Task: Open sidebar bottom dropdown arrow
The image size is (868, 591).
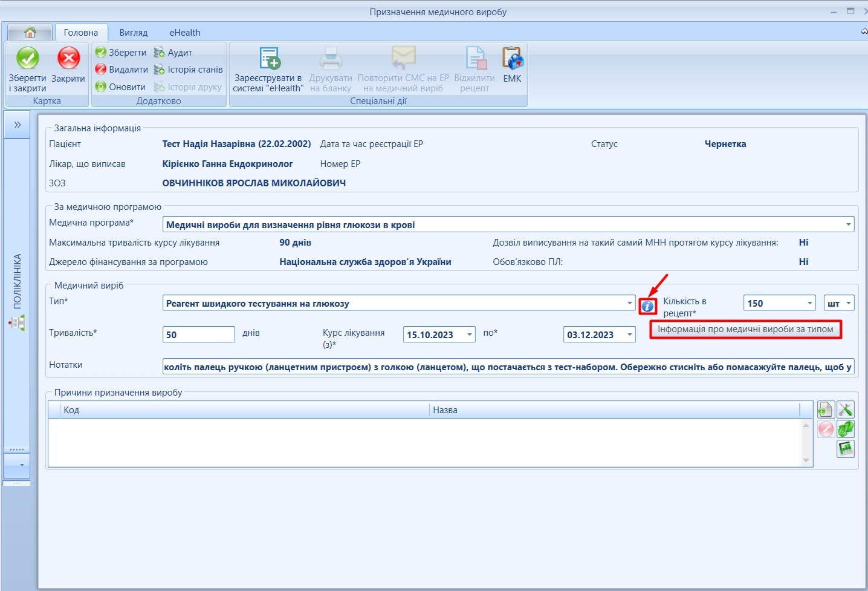Action: (x=22, y=465)
